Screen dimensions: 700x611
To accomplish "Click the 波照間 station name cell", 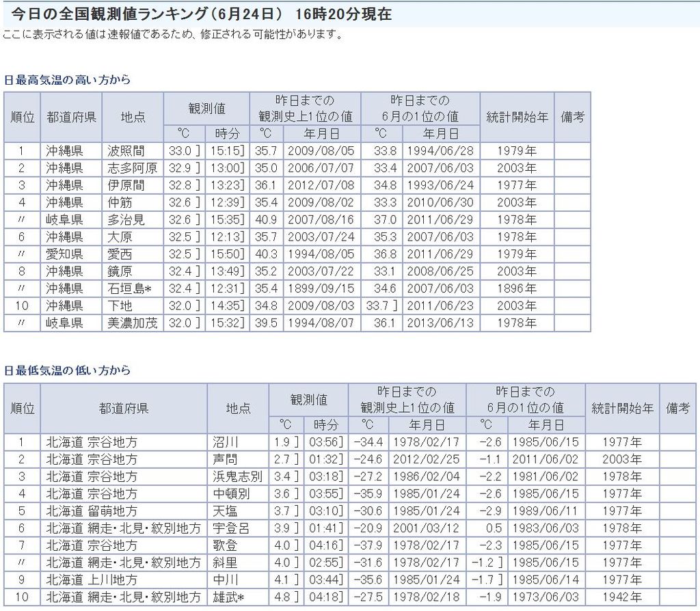I will (124, 151).
